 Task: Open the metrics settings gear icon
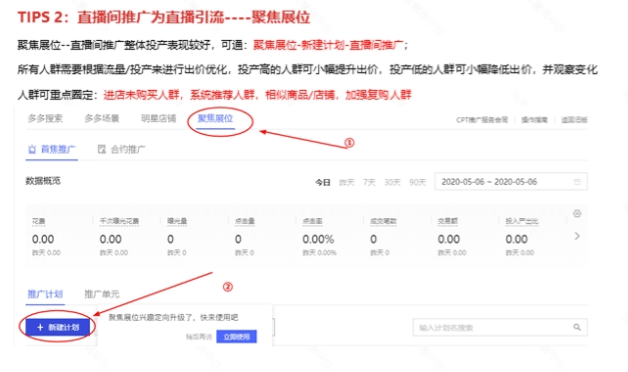pos(577,213)
